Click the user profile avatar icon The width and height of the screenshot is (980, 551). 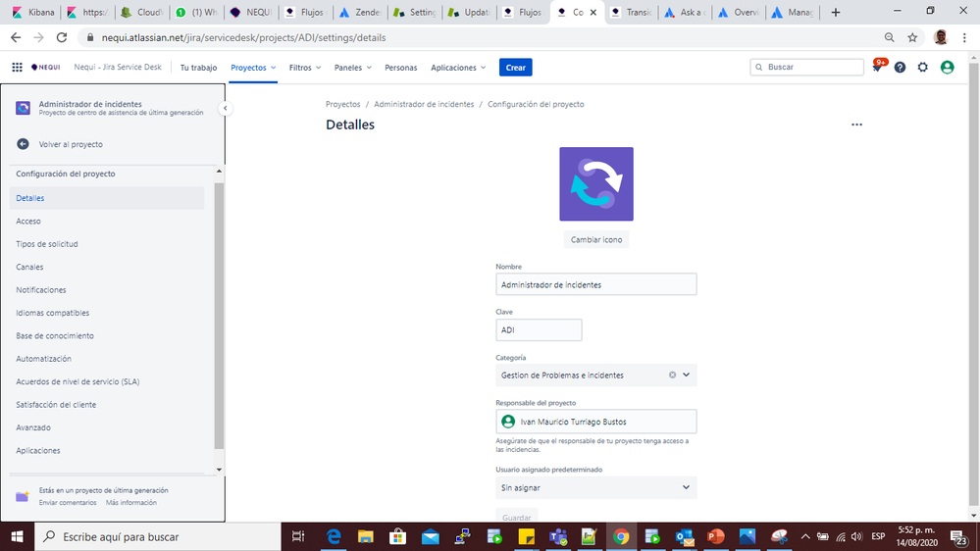[947, 68]
